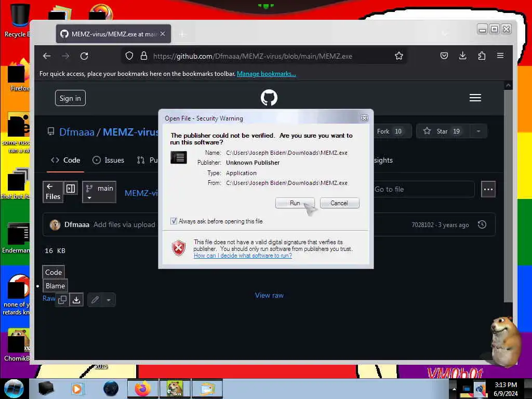Viewport: 532px width, 399px height.
Task: Switch to the Code tab
Action: point(65,160)
